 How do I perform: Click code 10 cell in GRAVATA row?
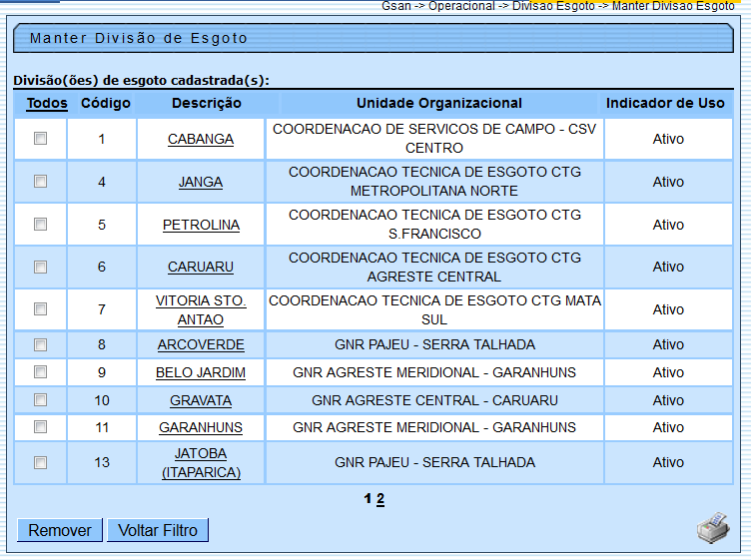coord(102,400)
